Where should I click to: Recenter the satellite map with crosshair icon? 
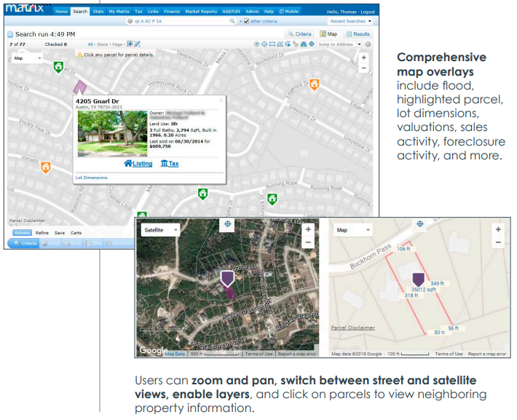pos(227,224)
